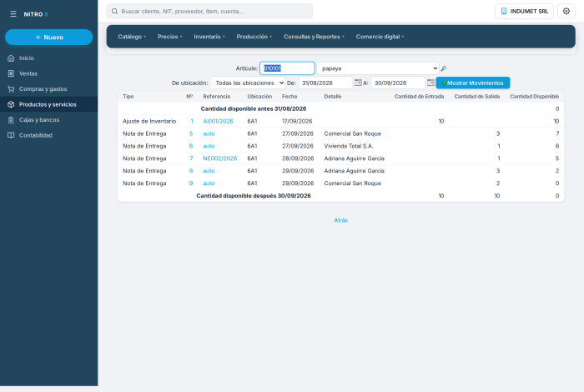Viewport: 584px width, 392px height.
Task: Open auto reference of entry 5
Action: (x=209, y=133)
